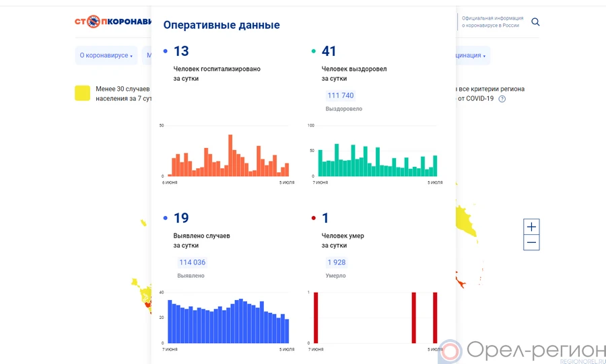
Task: Click the 114 036 detected total badge
Action: (x=192, y=262)
